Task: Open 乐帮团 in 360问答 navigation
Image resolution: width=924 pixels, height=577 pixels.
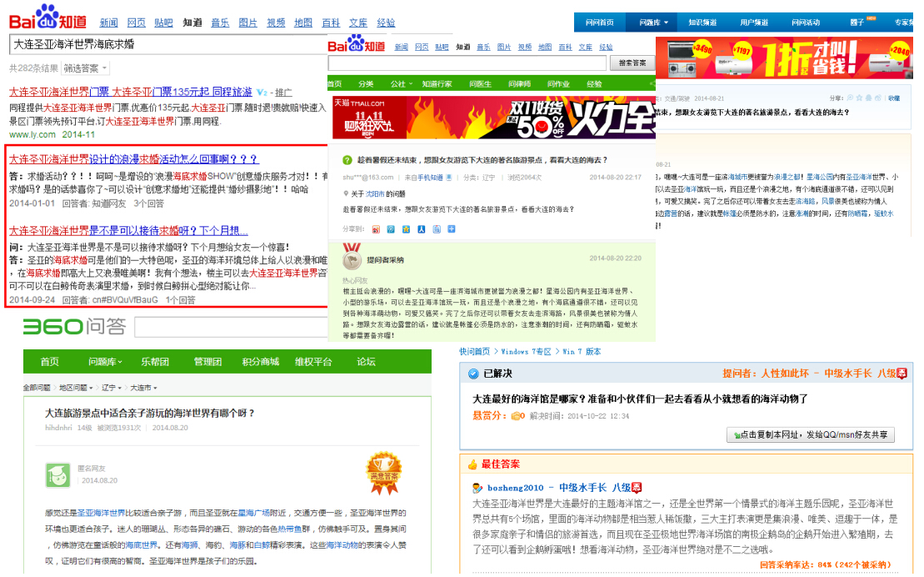Action: point(155,362)
